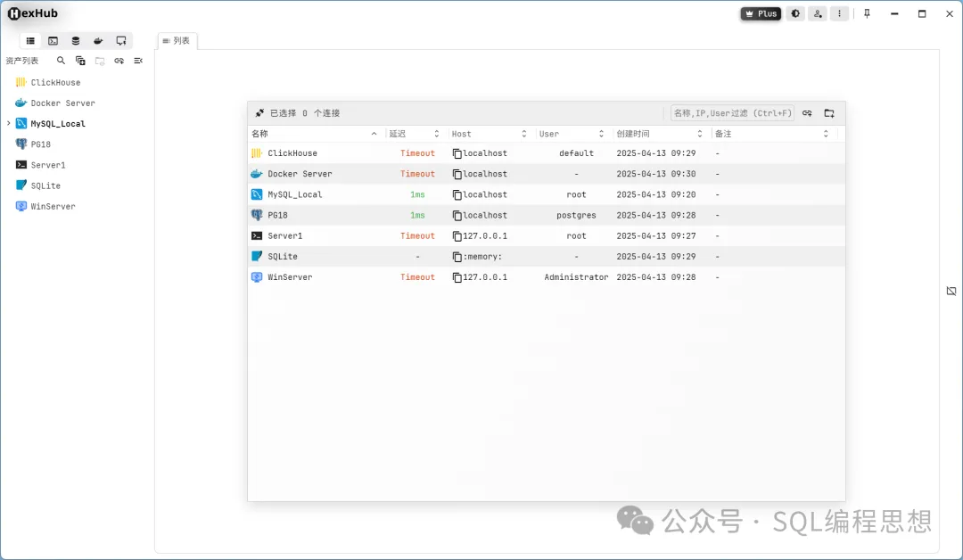Click the new connection link icon in panel header
This screenshot has width=963, height=560.
click(807, 113)
